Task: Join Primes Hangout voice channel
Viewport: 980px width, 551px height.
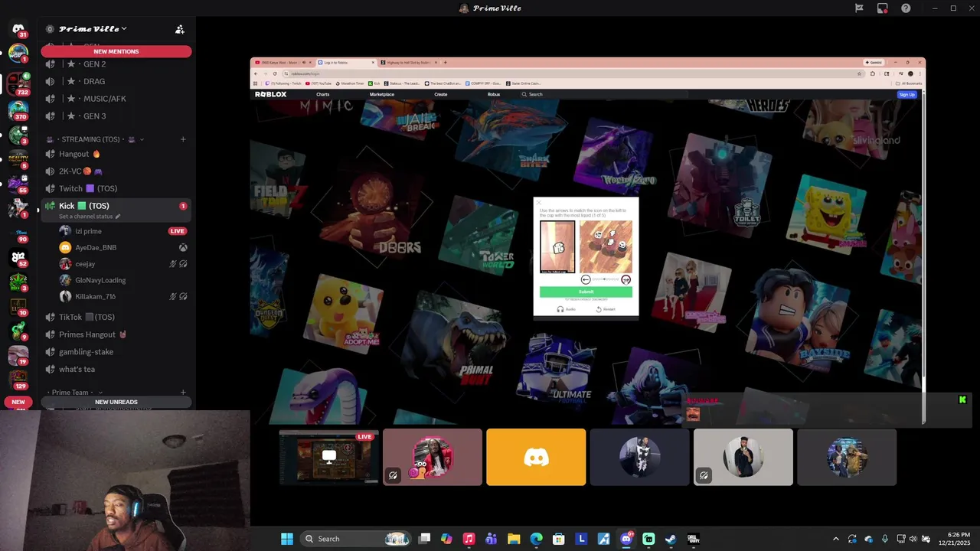Action: pos(116,334)
